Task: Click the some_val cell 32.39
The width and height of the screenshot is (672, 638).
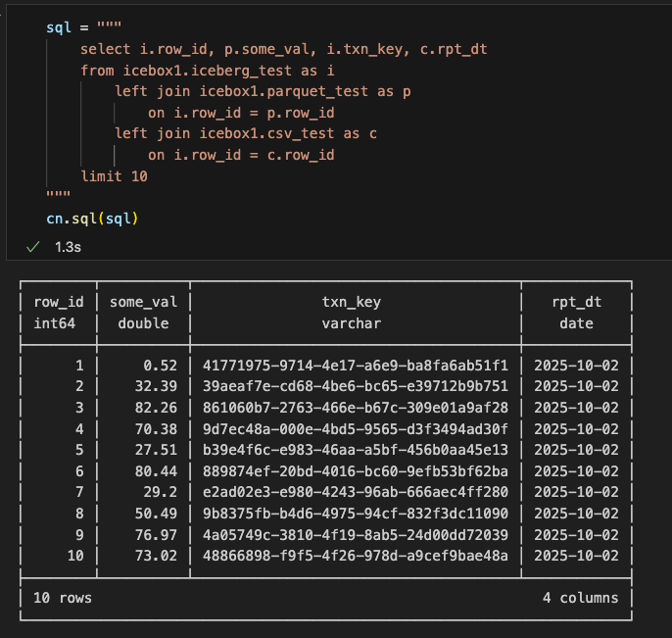Action: 156,386
